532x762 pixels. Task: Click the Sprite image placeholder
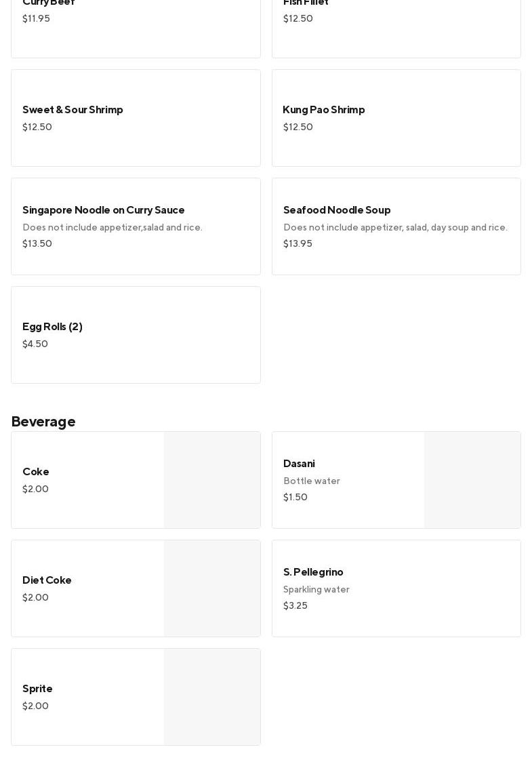[x=212, y=697]
